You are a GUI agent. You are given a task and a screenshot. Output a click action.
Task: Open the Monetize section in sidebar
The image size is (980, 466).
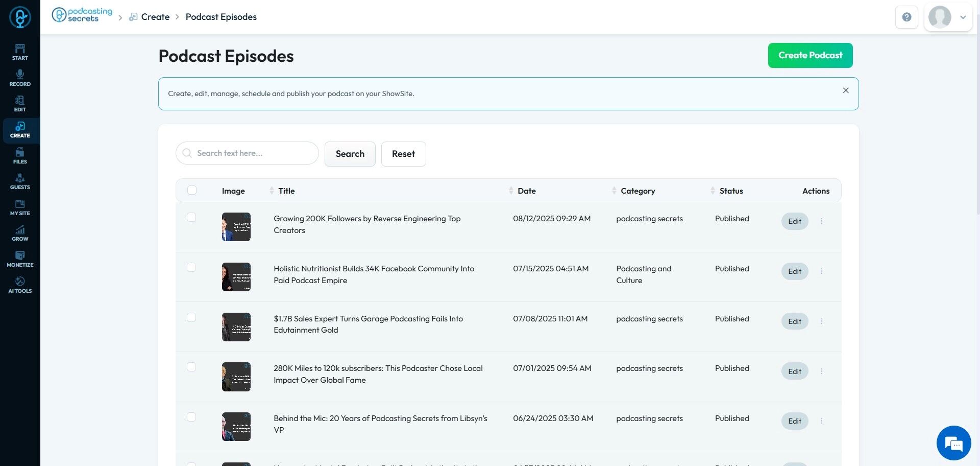point(20,259)
